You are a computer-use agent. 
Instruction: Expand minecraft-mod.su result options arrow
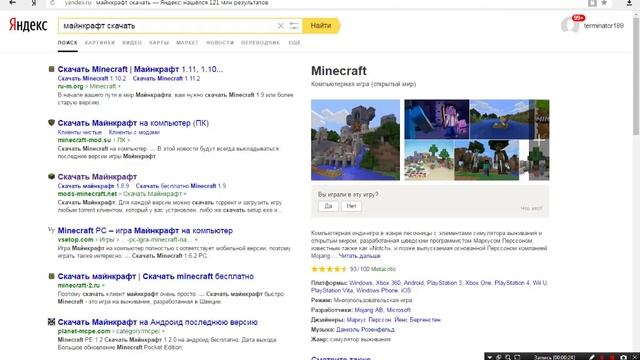pyautogui.click(x=129, y=140)
